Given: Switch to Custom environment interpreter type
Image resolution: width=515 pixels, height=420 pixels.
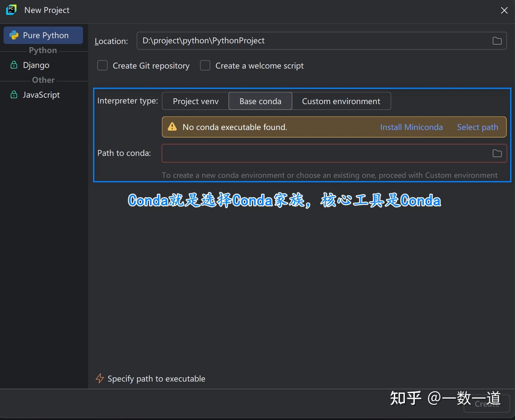Looking at the screenshot, I should 341,101.
